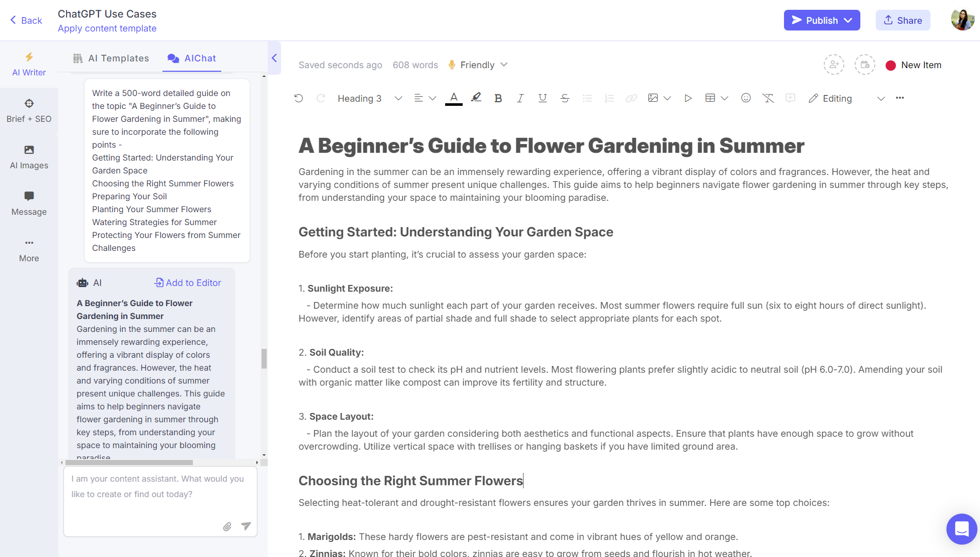Open the emoji picker icon
Image resolution: width=980 pixels, height=557 pixels.
[746, 98]
